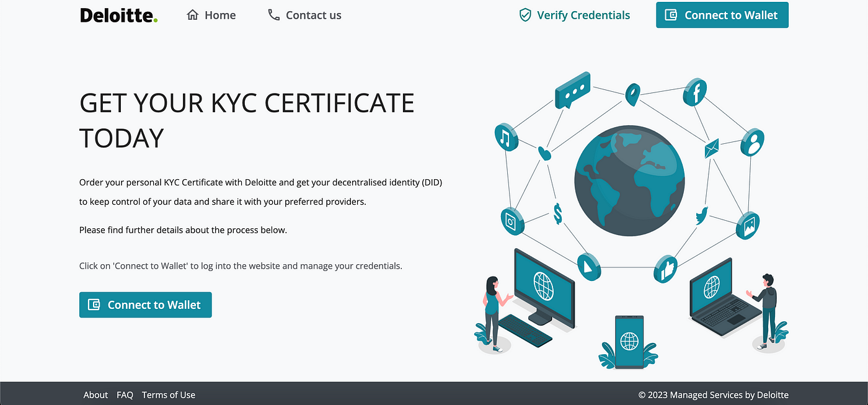
Task: Click the shield check icon in header
Action: click(x=525, y=15)
